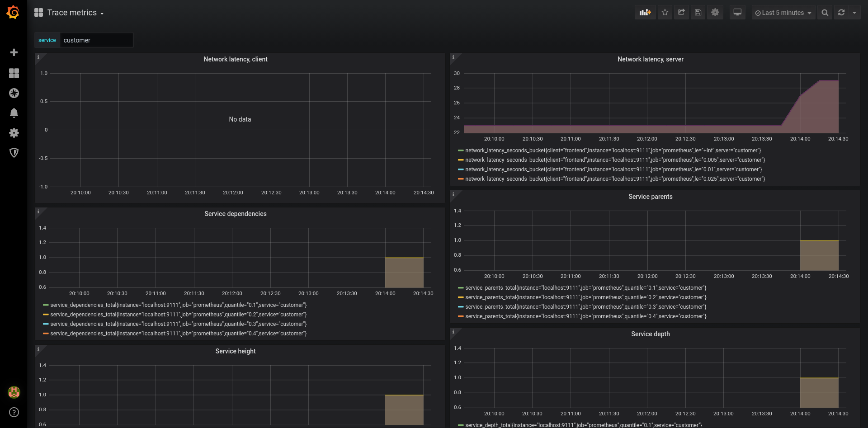Open color picker for le="+Inf" green swatch
This screenshot has height=428, width=868.
[x=461, y=151]
